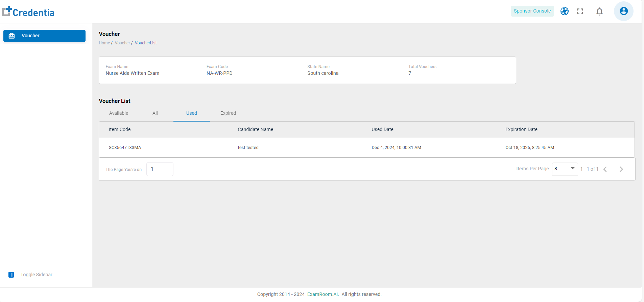Open the Items Per Page dropdown
This screenshot has height=302, width=644.
(x=565, y=169)
